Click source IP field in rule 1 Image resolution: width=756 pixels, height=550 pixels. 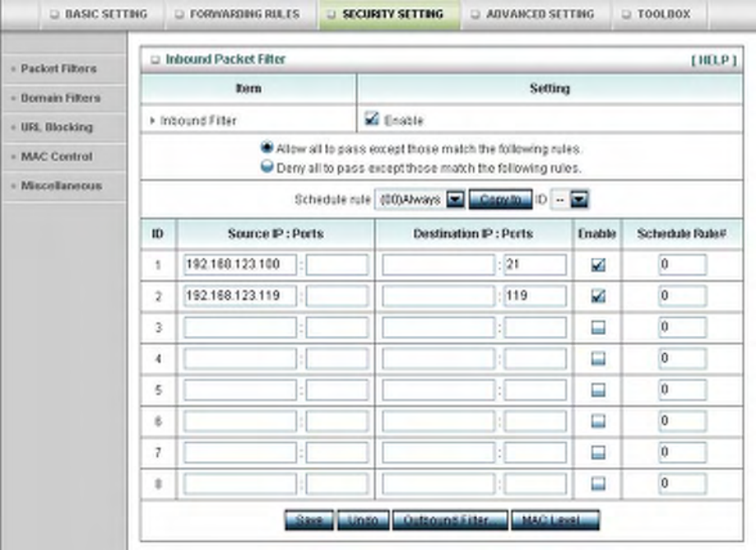click(x=240, y=265)
